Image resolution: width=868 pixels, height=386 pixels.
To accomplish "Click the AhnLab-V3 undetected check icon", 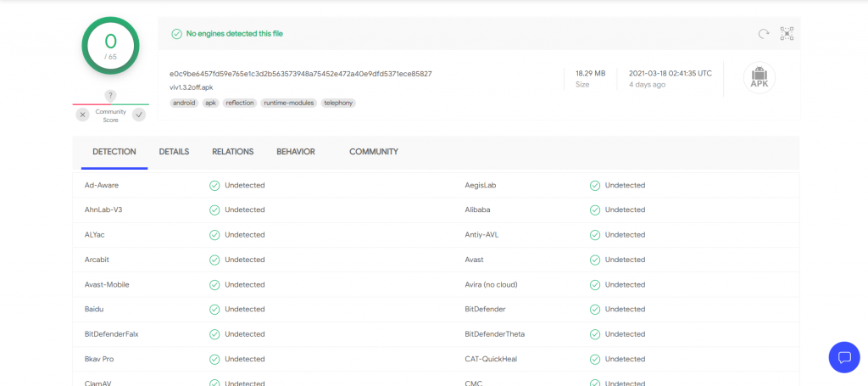I will point(214,210).
